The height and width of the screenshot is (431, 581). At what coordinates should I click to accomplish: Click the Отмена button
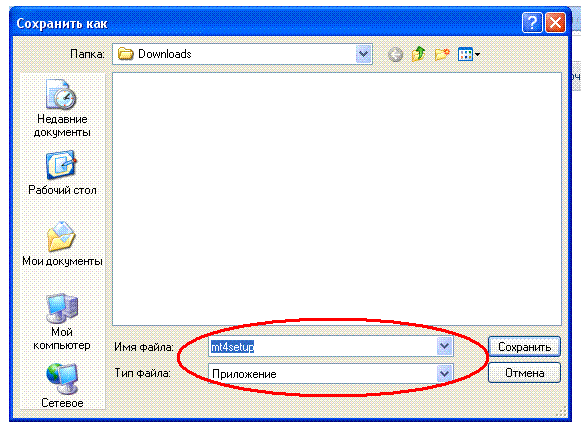[524, 372]
